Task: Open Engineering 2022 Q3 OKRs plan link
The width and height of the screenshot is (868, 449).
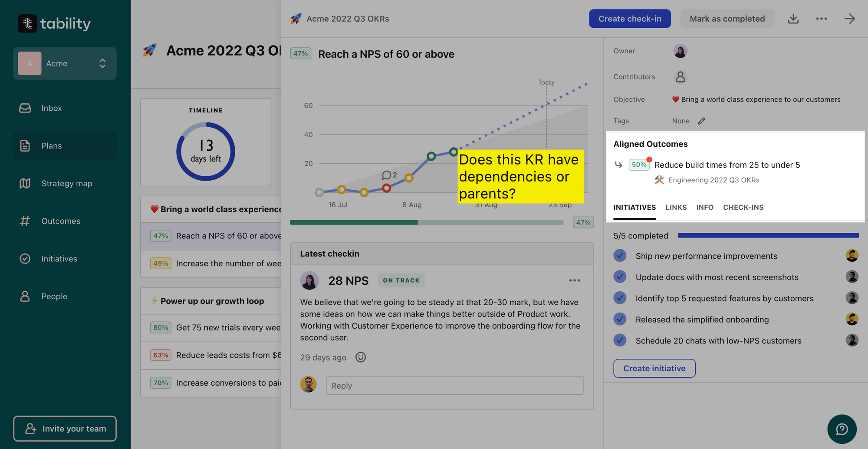Action: coord(714,180)
